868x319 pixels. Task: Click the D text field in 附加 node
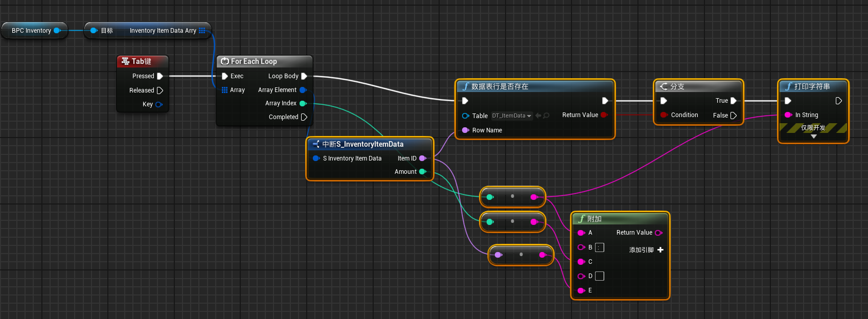pyautogui.click(x=600, y=276)
